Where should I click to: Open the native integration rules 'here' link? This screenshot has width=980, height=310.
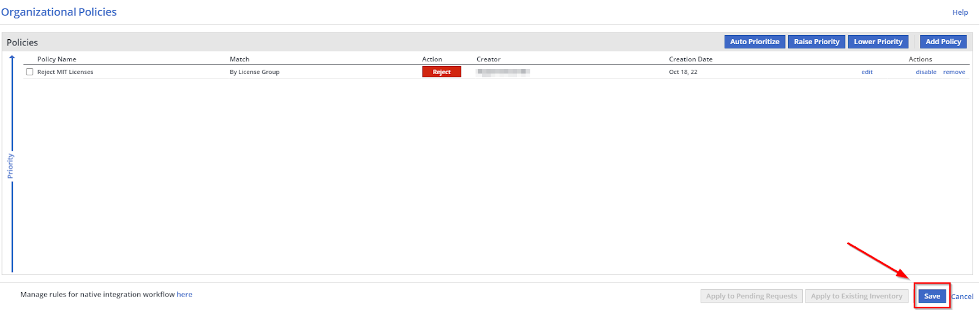click(x=184, y=295)
